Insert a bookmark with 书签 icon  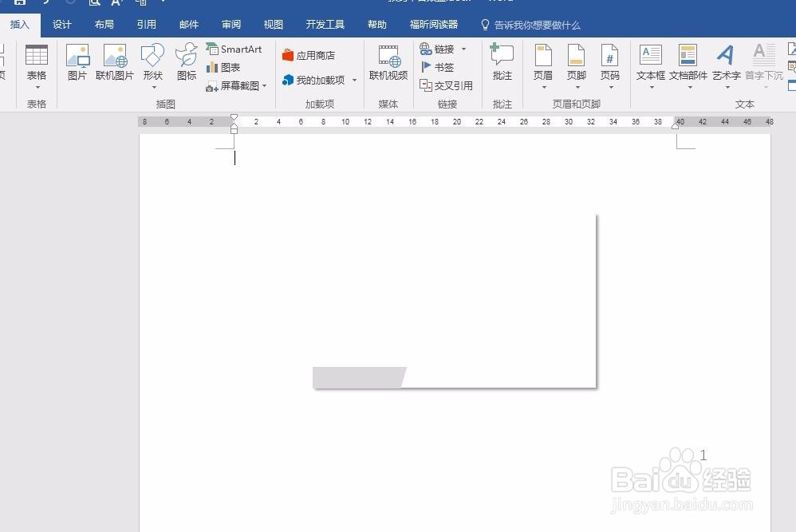[438, 67]
